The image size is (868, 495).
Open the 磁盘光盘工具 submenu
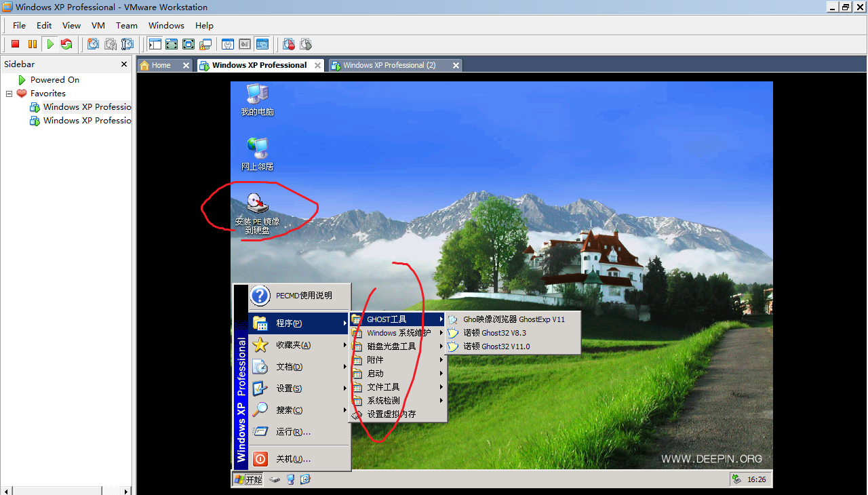coord(398,346)
